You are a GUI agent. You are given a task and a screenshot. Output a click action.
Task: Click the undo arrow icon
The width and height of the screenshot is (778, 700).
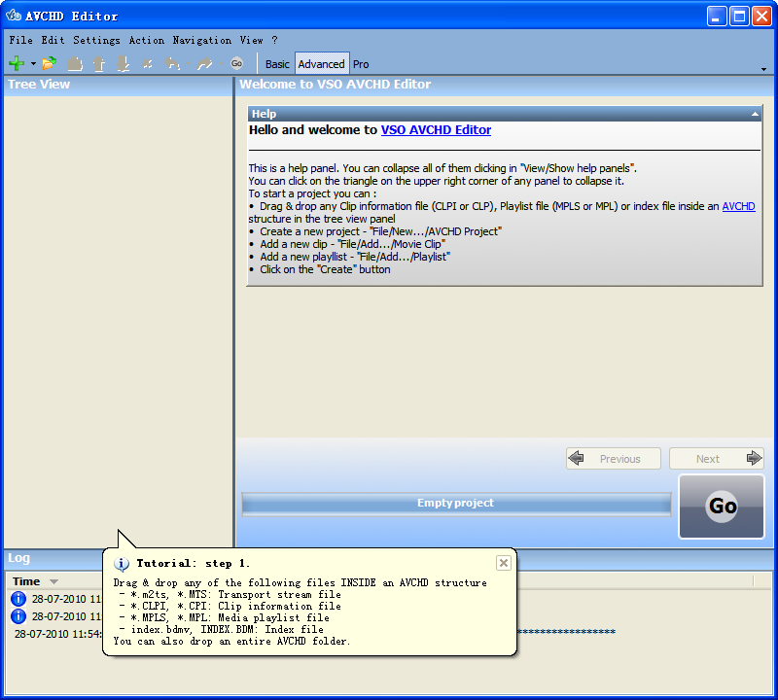(172, 63)
